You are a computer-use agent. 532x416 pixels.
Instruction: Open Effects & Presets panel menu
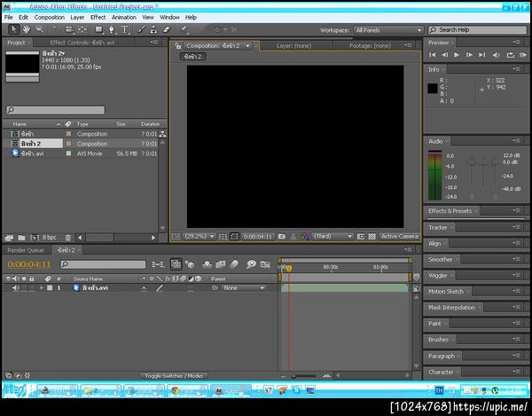click(517, 211)
